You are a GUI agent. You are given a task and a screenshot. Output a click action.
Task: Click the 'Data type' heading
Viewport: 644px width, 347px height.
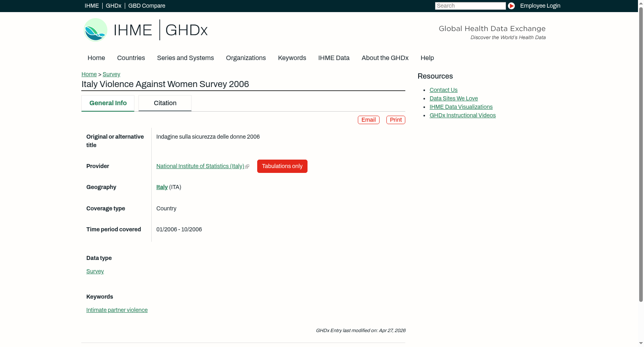[x=99, y=258]
